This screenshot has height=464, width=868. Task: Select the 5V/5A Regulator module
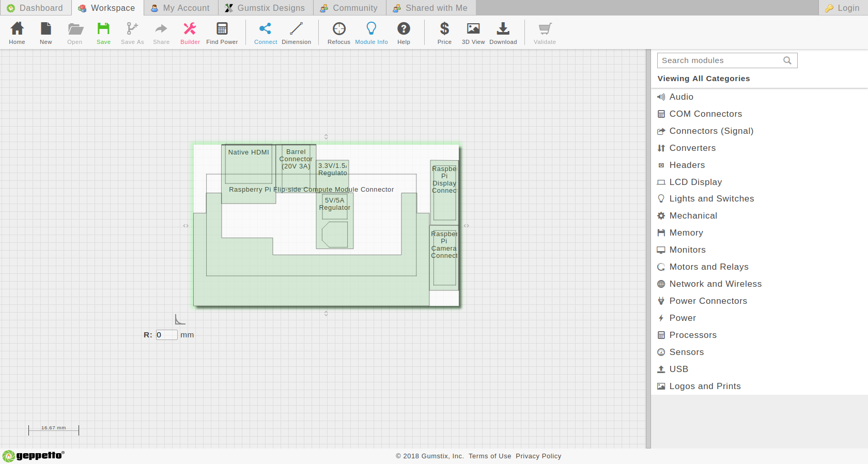coord(335,221)
